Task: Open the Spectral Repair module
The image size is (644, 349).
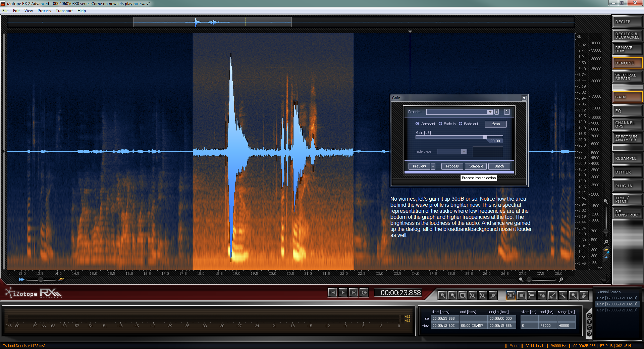Action: (627, 77)
